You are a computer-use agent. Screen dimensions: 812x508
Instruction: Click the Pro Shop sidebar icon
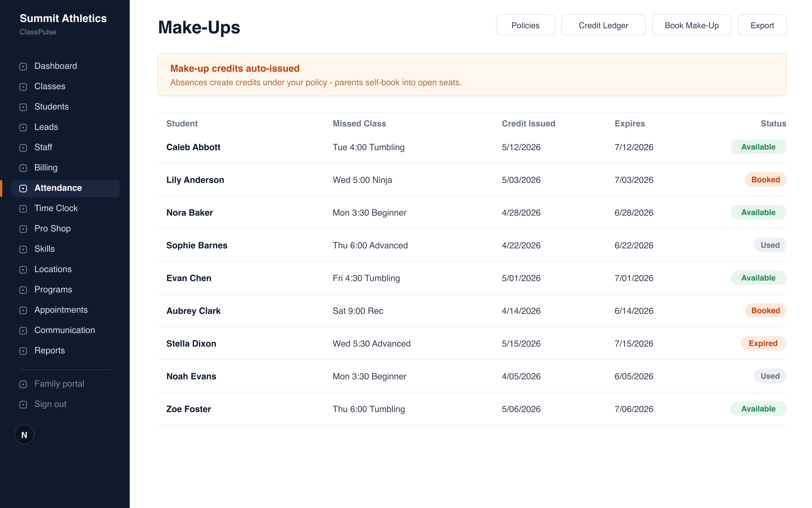coord(23,229)
